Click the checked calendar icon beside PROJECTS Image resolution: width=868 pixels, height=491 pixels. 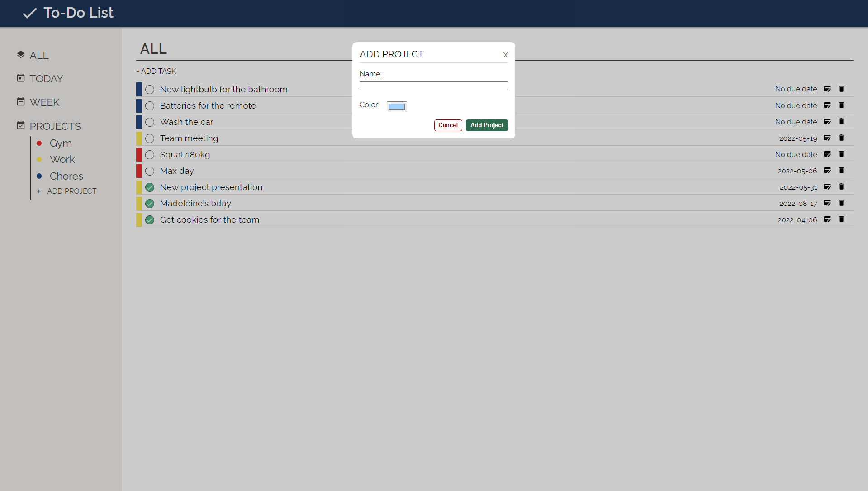pos(21,125)
